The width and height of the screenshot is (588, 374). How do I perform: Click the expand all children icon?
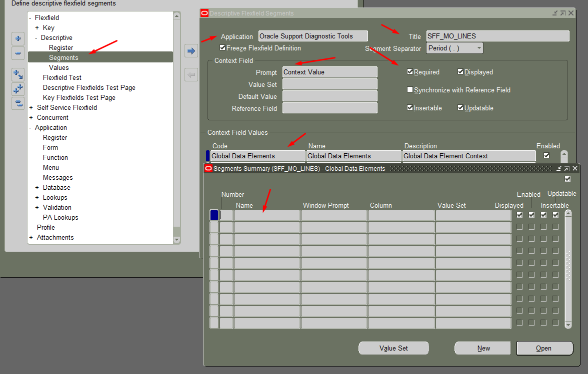(17, 74)
